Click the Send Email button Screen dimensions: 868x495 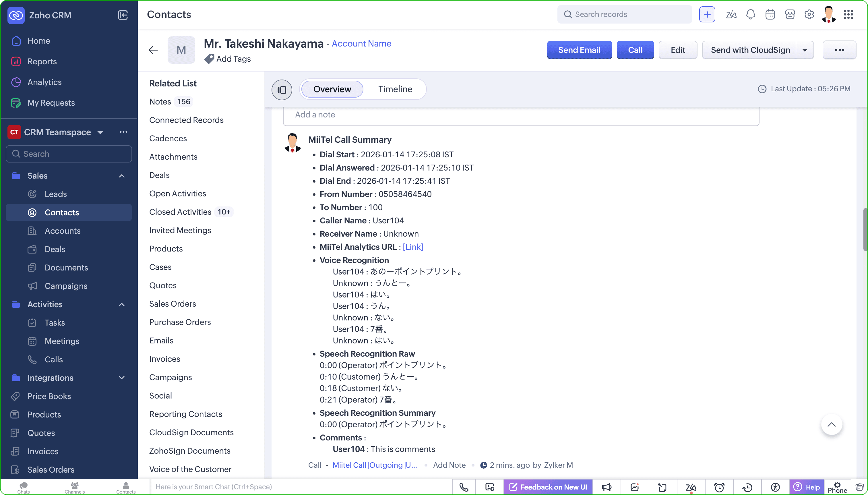tap(579, 50)
